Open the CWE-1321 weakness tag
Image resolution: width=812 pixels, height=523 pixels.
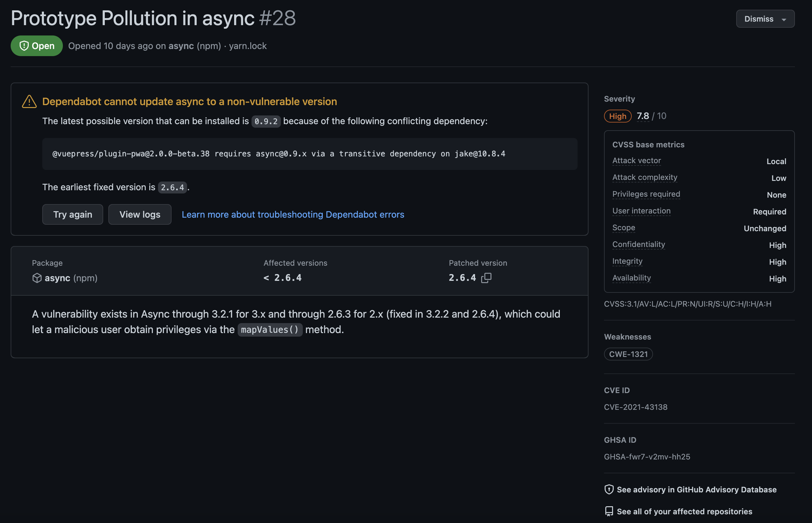(628, 354)
